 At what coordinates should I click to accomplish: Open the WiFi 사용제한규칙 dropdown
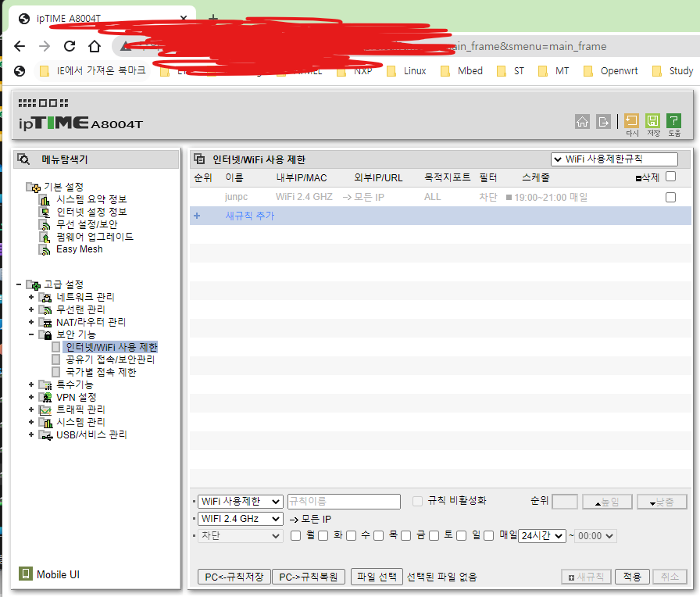[x=614, y=159]
